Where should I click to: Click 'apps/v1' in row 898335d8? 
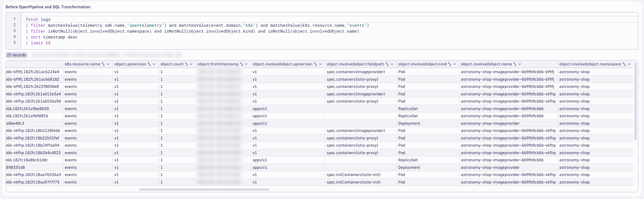tap(260, 167)
